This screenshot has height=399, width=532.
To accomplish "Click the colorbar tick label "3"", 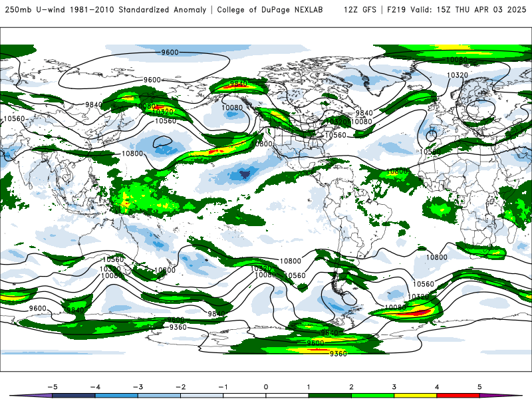I will (394, 387).
